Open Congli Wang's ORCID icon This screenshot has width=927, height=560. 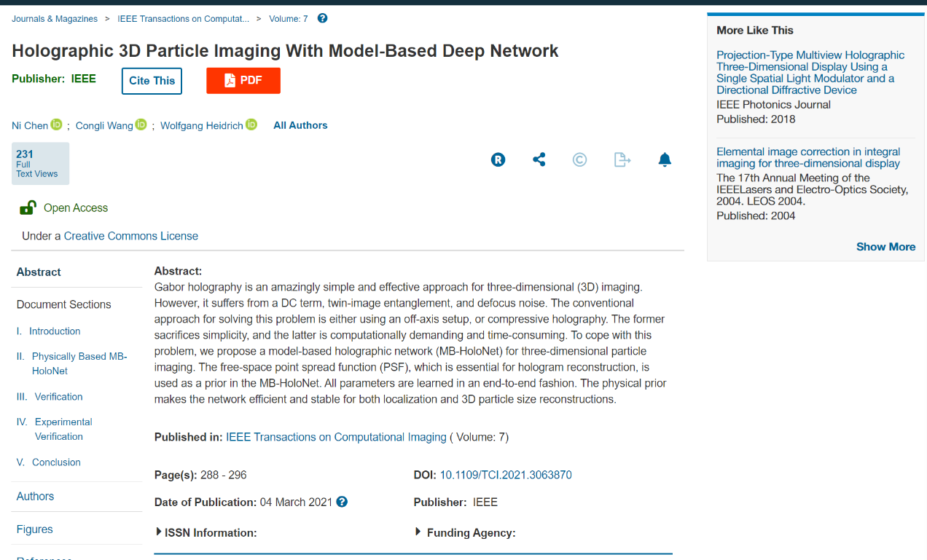[141, 125]
